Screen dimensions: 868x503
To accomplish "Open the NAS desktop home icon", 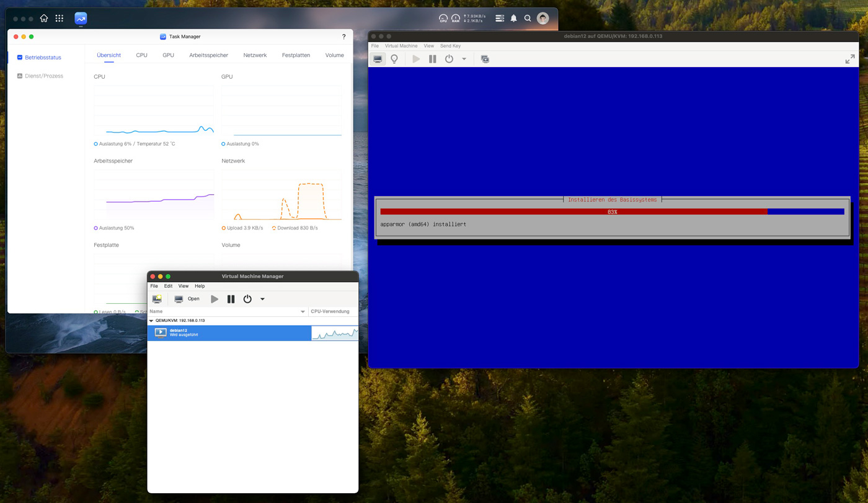I will click(44, 19).
